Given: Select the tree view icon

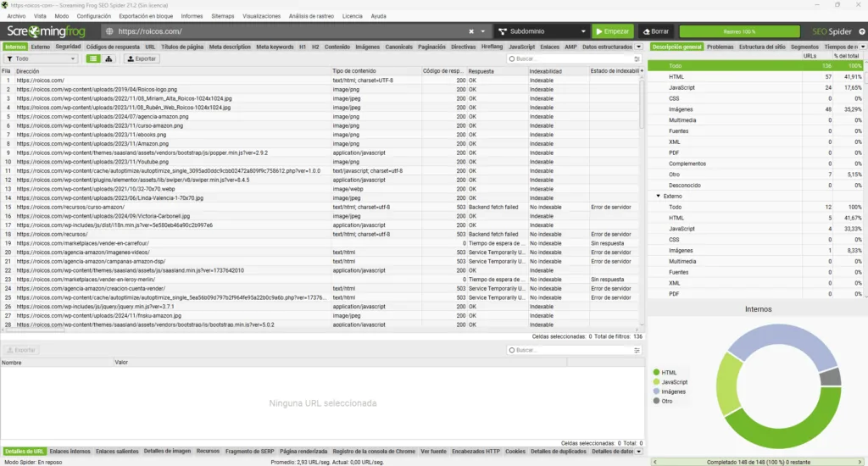Looking at the screenshot, I should pos(108,58).
